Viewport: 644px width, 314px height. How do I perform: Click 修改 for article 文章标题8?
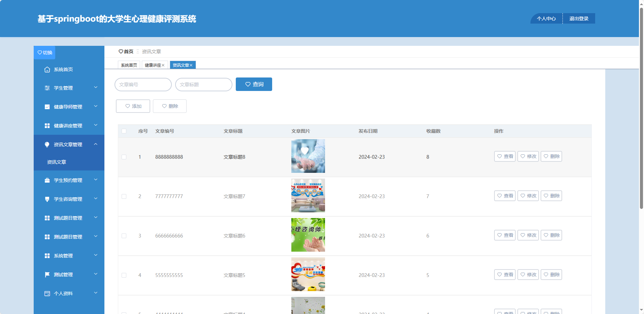pyautogui.click(x=528, y=156)
